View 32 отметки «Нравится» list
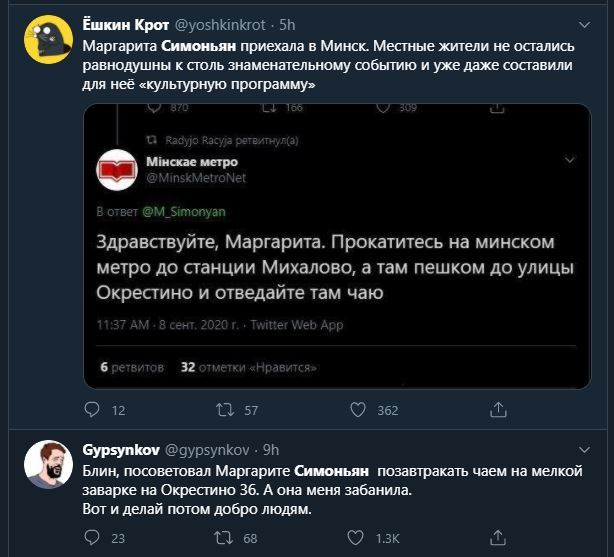 (229, 367)
